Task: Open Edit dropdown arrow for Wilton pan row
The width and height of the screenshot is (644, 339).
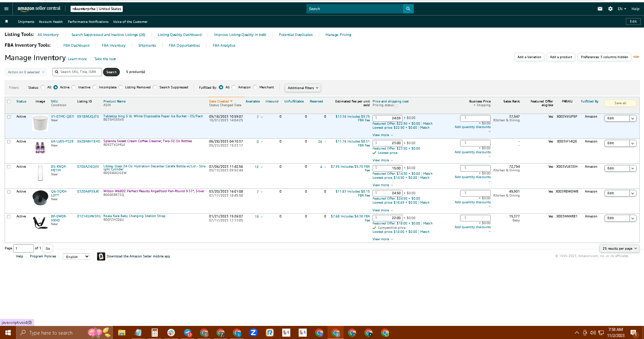Action: point(633,193)
